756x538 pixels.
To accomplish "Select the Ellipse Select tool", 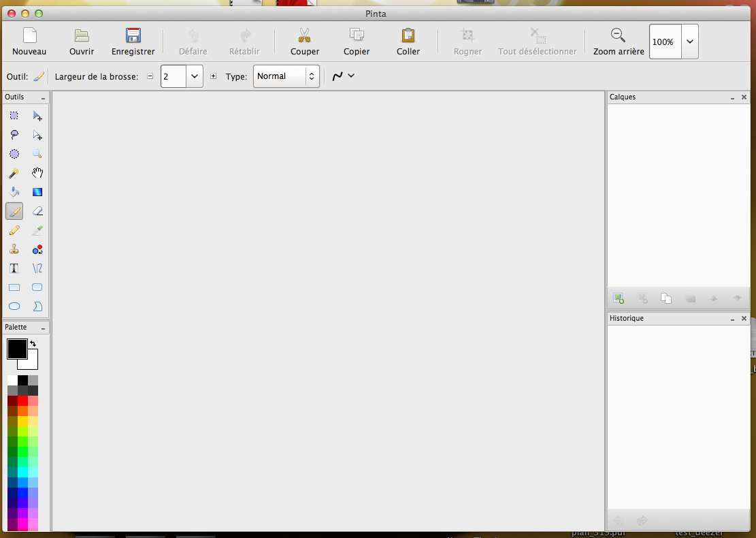I will [14, 154].
